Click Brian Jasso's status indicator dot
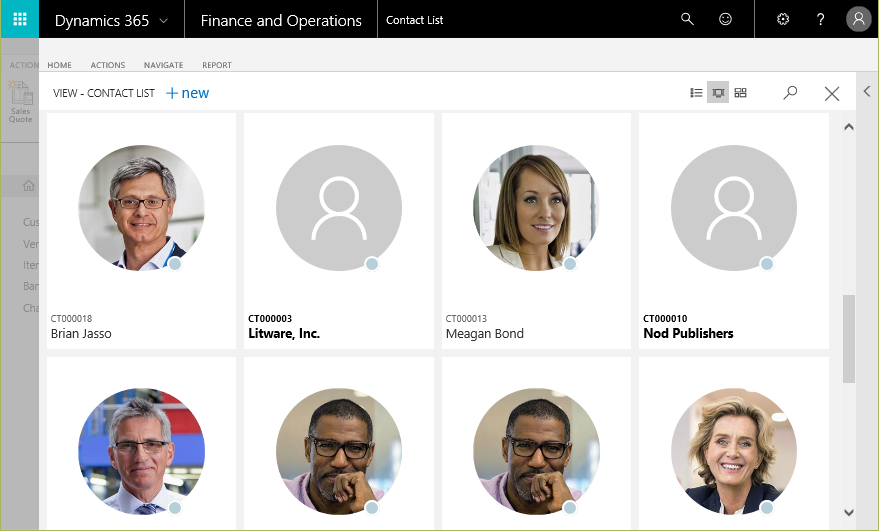The width and height of the screenshot is (879, 531). tap(175, 264)
